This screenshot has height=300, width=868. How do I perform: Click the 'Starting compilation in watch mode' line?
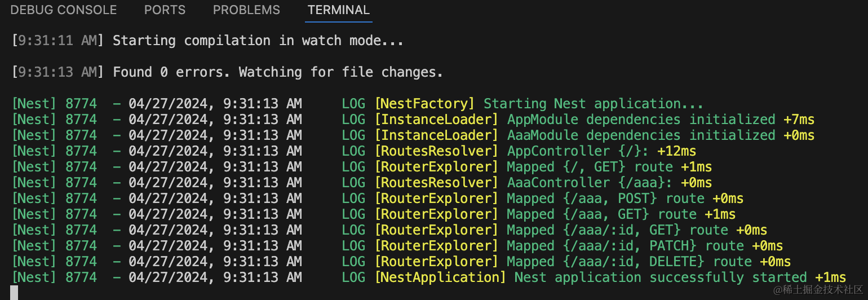258,41
